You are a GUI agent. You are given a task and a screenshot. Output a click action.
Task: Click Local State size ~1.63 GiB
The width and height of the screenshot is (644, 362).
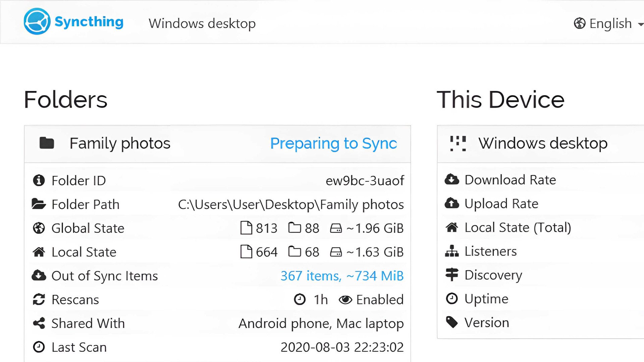tap(375, 252)
